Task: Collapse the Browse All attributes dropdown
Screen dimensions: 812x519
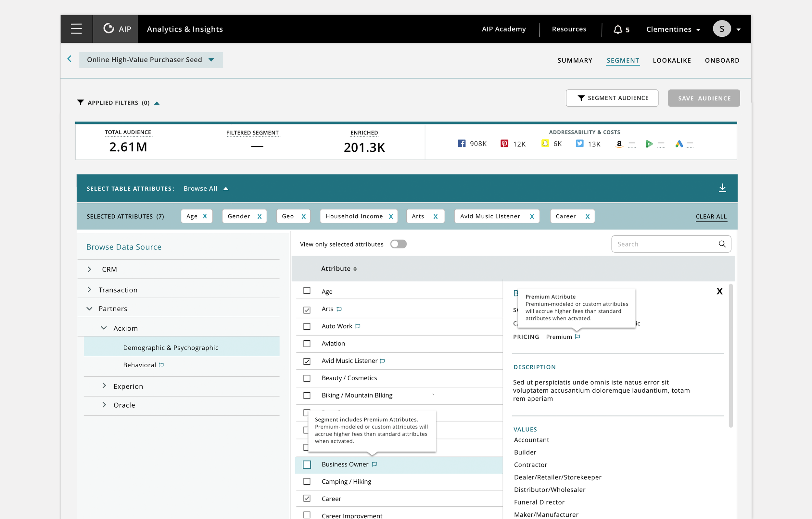Action: (x=226, y=188)
